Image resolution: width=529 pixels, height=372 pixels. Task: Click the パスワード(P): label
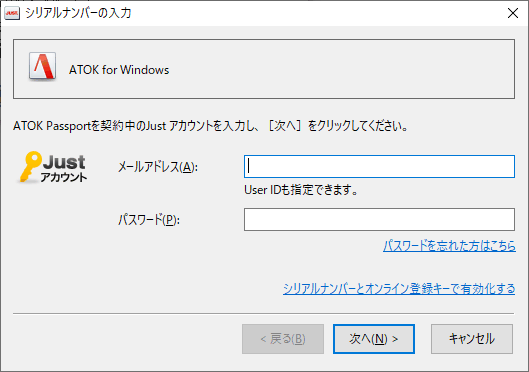(149, 220)
